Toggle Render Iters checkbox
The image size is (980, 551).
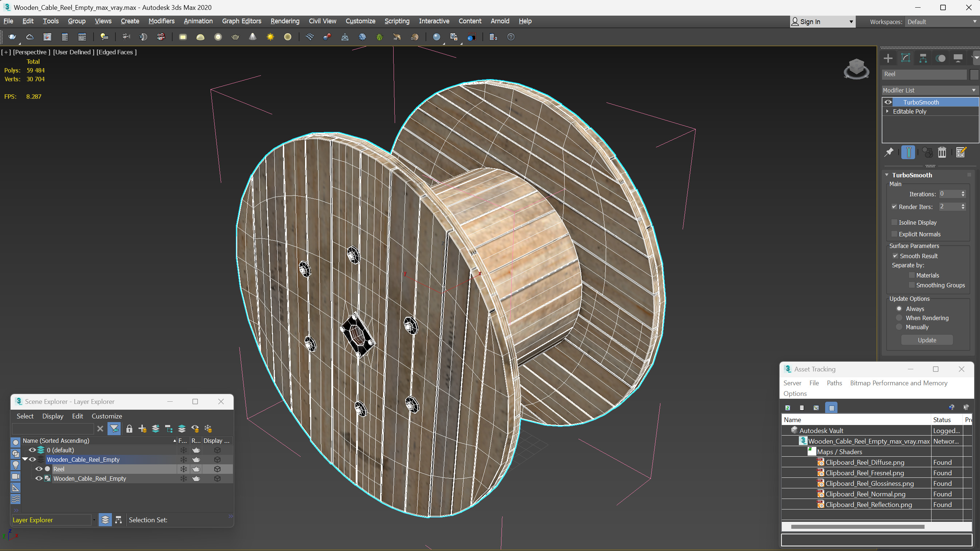(x=894, y=207)
